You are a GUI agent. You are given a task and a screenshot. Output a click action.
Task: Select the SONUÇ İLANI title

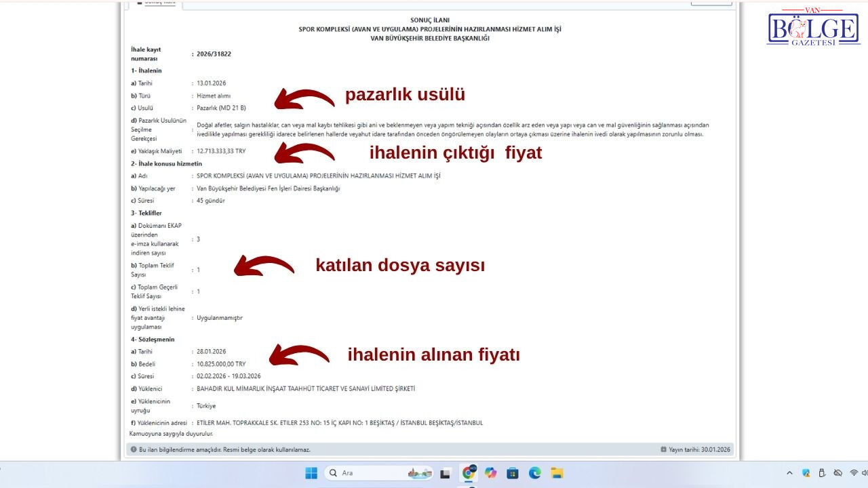point(430,20)
